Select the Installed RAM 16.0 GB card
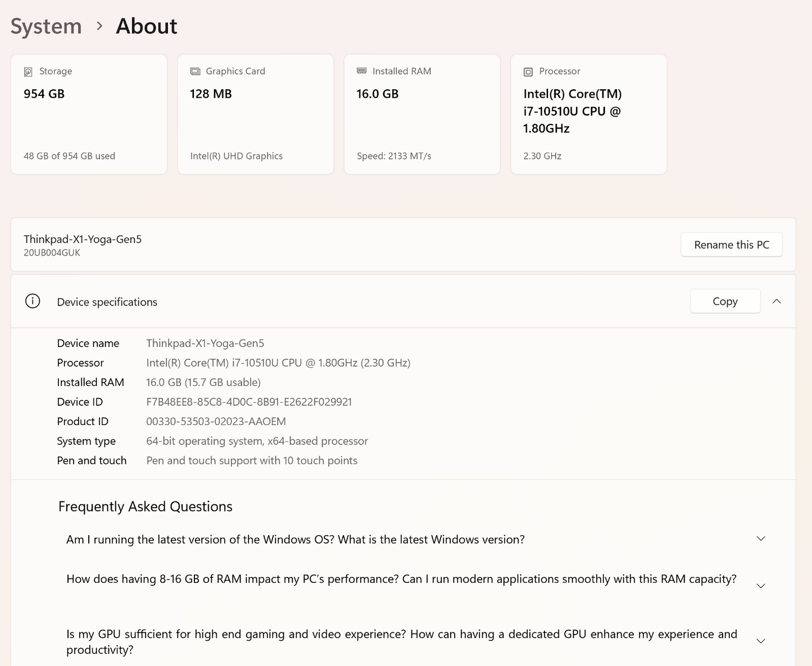The height and width of the screenshot is (666, 812). coord(421,115)
